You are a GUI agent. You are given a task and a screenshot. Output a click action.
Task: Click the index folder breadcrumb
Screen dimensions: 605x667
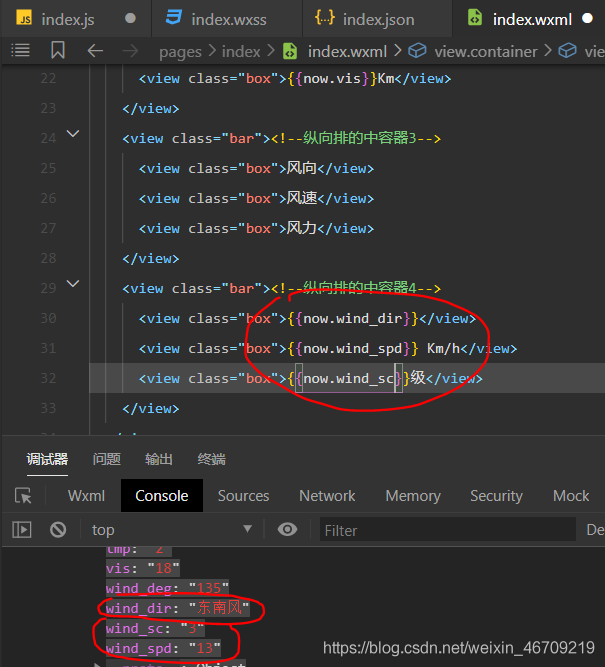[241, 51]
